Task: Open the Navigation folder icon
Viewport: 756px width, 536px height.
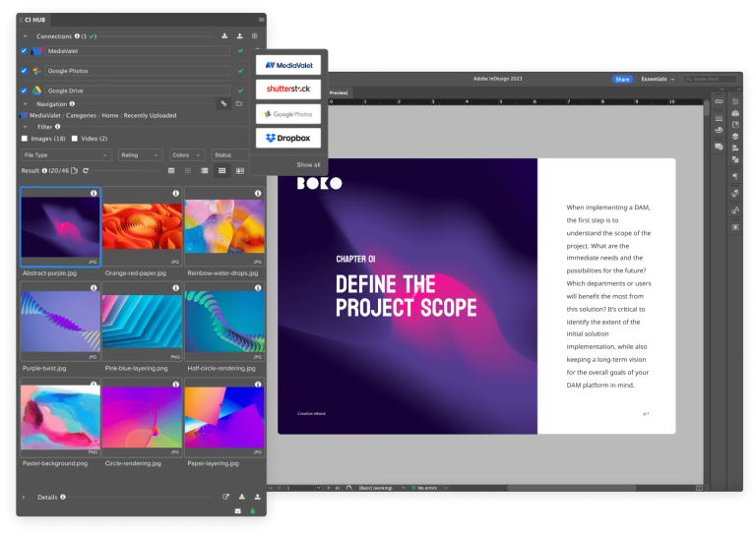Action: pyautogui.click(x=238, y=102)
